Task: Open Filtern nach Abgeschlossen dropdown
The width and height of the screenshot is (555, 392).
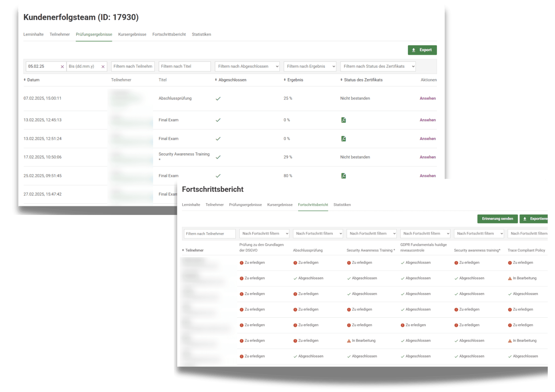Action: [x=247, y=66]
